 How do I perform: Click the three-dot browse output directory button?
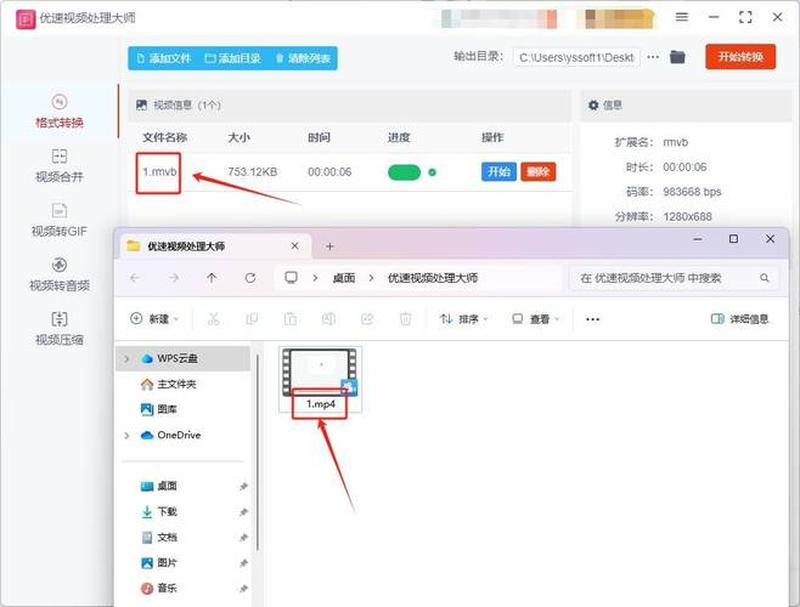click(x=653, y=57)
